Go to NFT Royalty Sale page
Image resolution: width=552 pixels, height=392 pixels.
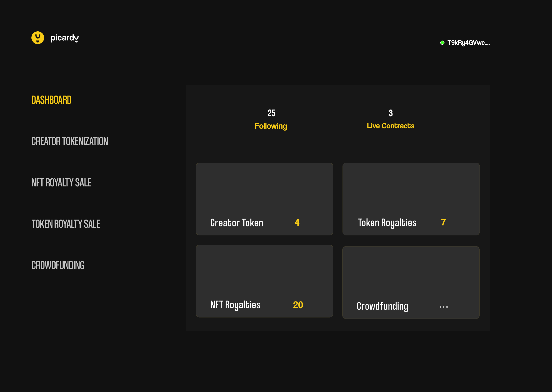pos(61,182)
